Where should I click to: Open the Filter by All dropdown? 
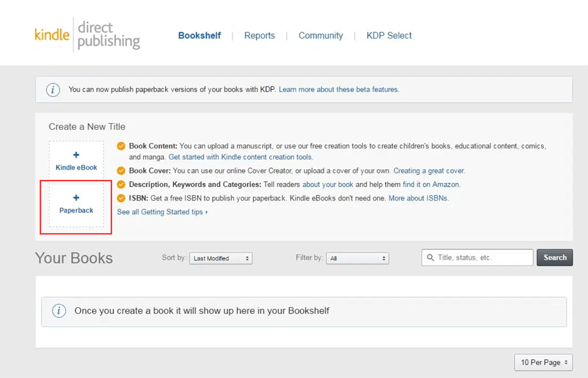tap(358, 258)
